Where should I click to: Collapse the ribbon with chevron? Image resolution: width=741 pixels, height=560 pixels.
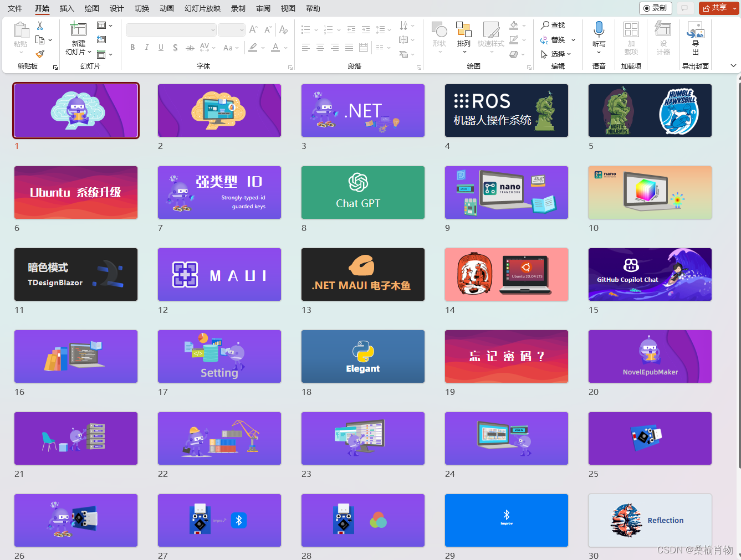pyautogui.click(x=733, y=66)
